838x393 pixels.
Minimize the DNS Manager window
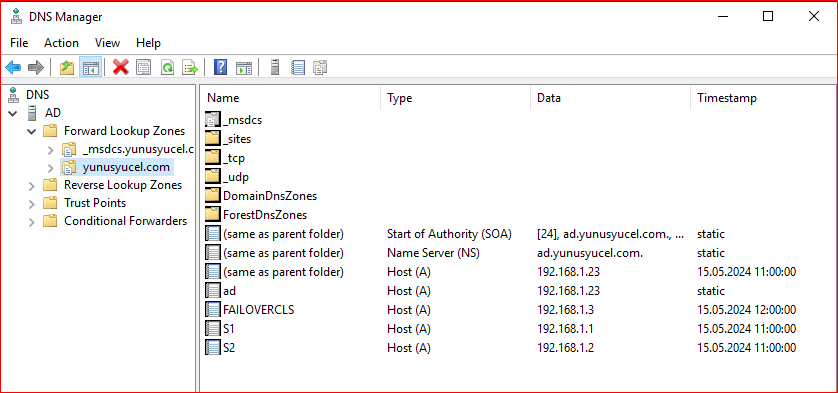click(x=723, y=17)
